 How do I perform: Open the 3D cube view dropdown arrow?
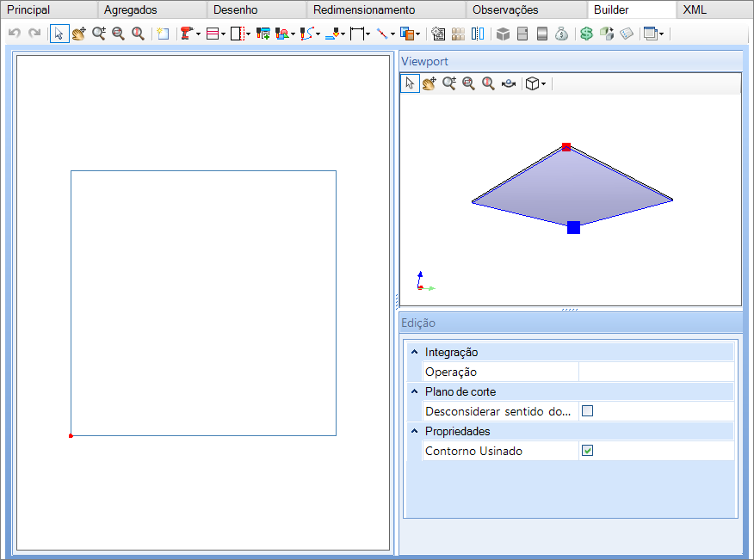coord(543,84)
